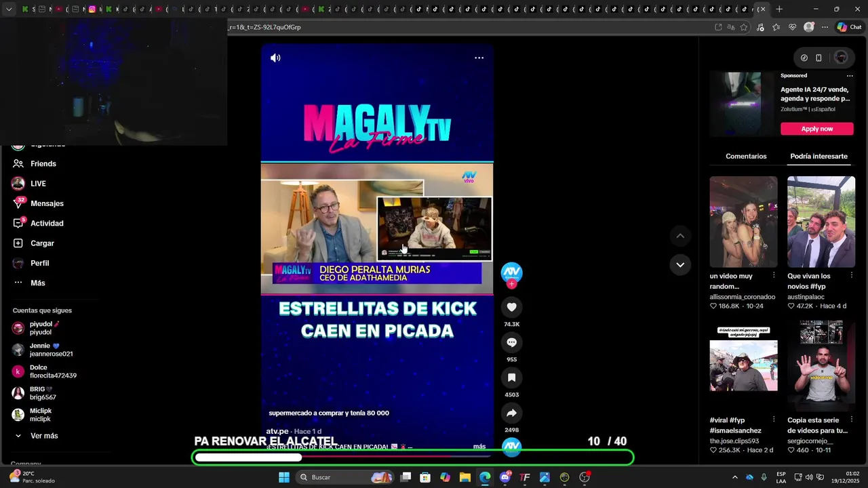Click TikTok get coins circular icon
The height and width of the screenshot is (488, 868).
pyautogui.click(x=804, y=58)
